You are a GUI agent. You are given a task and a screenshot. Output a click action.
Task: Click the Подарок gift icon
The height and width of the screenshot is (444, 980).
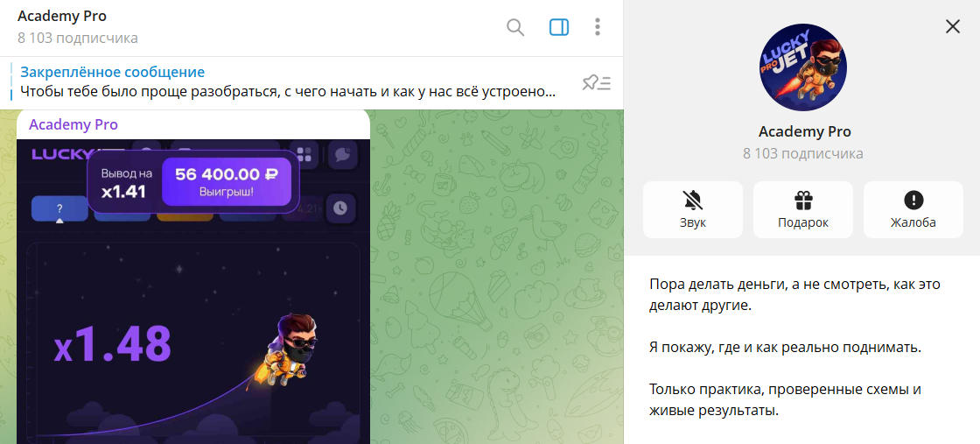(x=802, y=201)
